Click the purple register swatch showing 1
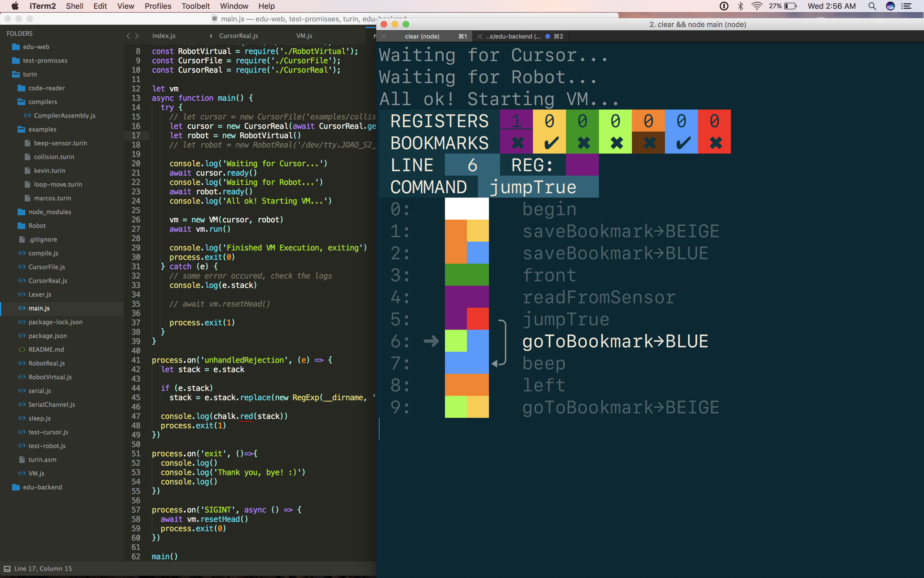Screen dimensions: 924x578 tap(516, 121)
